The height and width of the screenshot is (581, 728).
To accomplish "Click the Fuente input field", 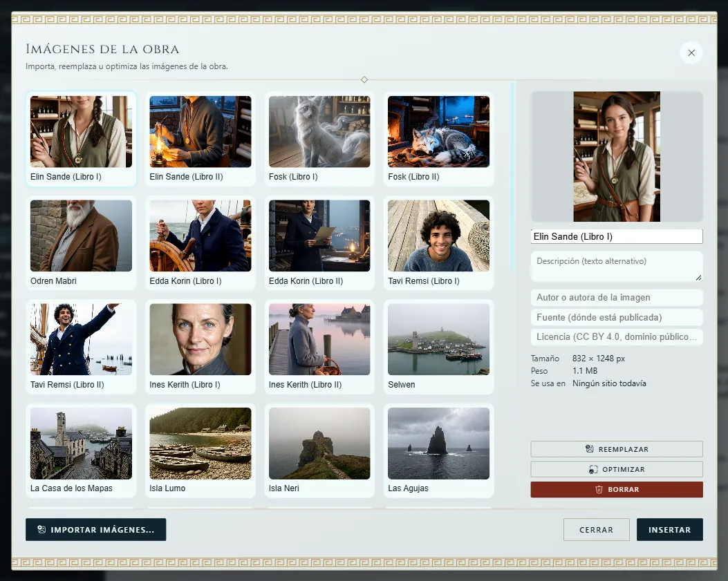I will 617,317.
